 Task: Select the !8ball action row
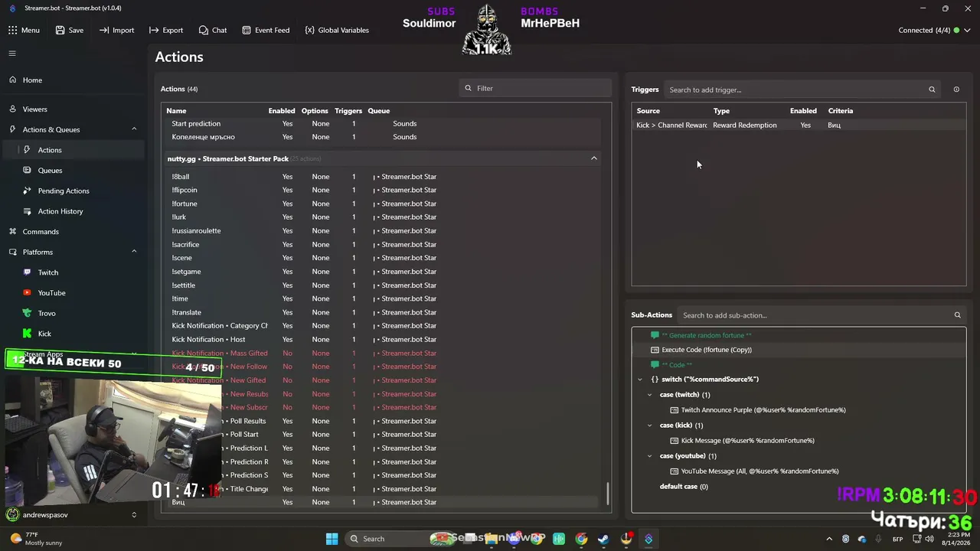tap(383, 177)
